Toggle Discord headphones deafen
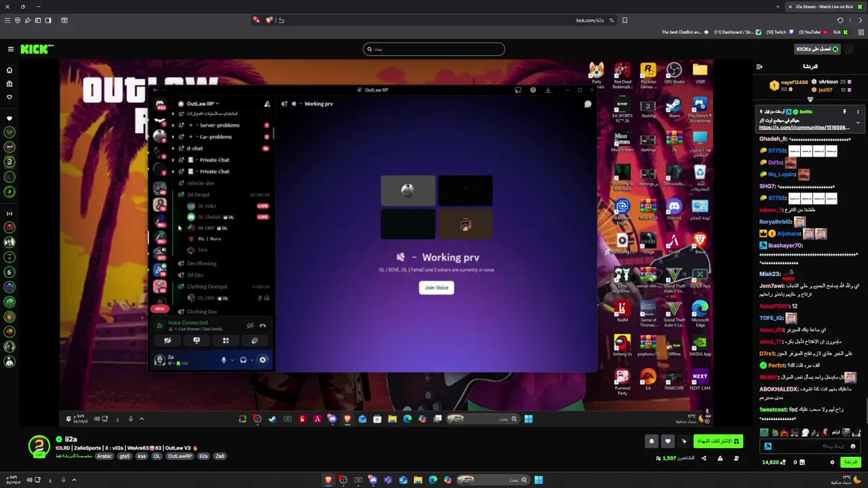 (x=243, y=360)
